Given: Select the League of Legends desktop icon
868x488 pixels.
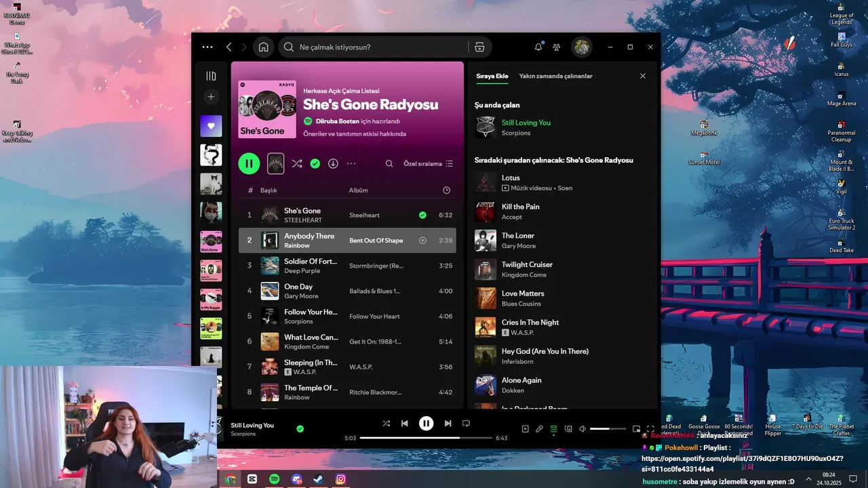Looking at the screenshot, I should click(x=842, y=14).
